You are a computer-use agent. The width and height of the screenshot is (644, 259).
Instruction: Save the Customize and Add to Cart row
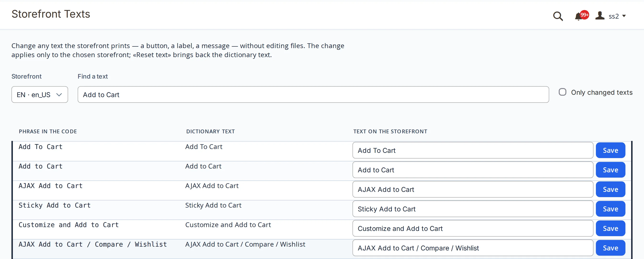tap(610, 228)
